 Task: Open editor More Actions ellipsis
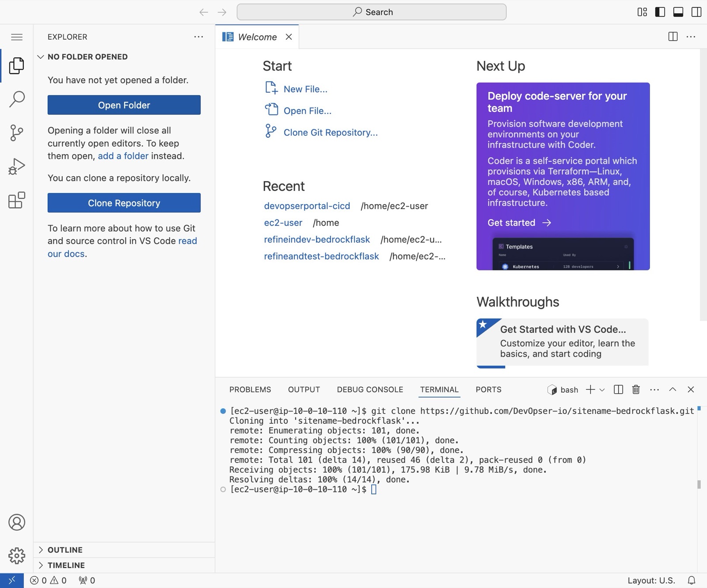coord(691,37)
